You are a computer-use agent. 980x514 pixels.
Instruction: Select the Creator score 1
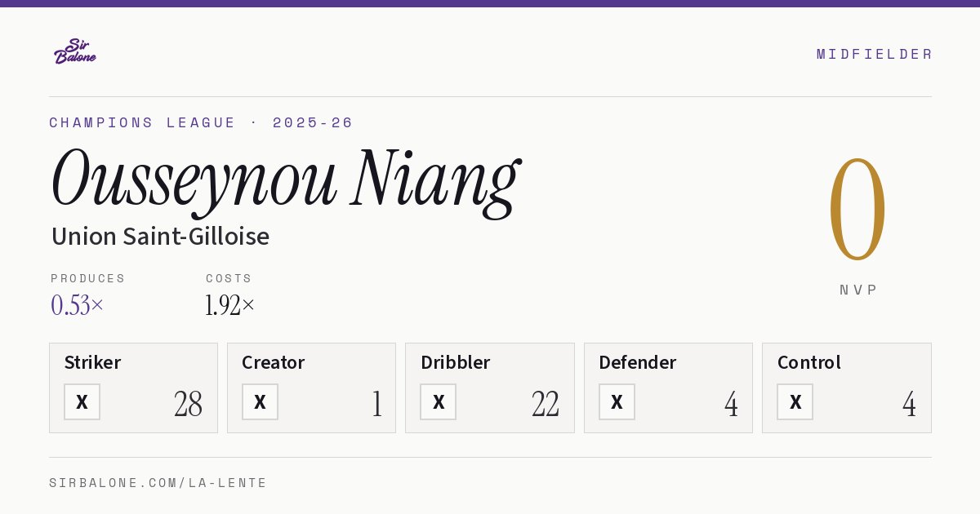point(376,403)
